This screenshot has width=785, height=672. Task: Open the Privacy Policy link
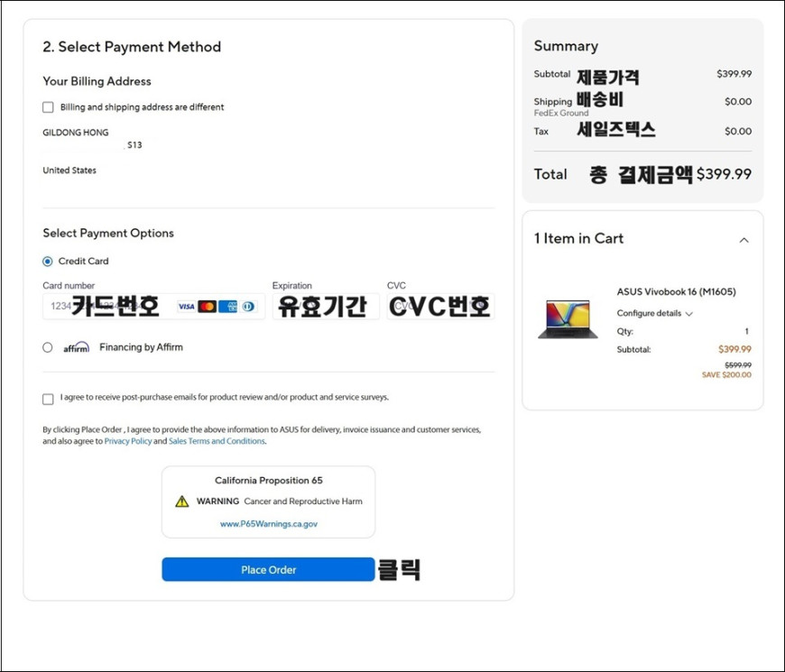[127, 441]
